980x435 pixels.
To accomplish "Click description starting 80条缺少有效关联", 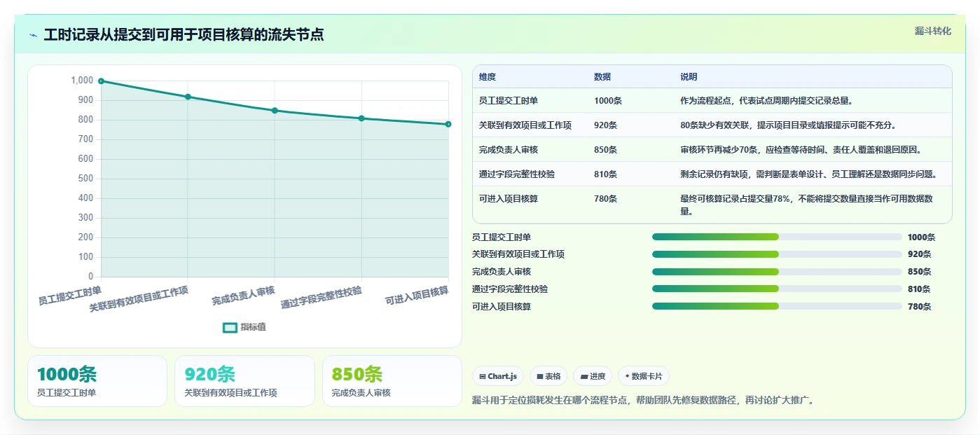I will pyautogui.click(x=788, y=125).
